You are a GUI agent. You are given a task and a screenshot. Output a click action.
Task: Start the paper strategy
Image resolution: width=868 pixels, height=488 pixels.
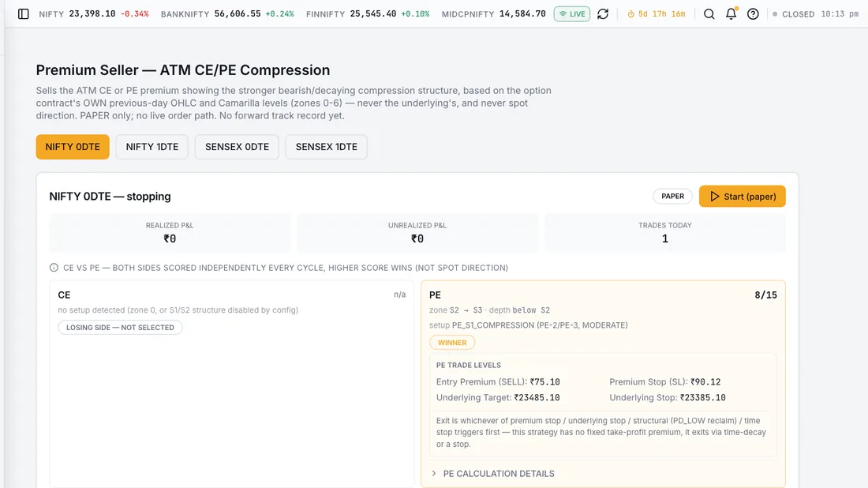[x=742, y=196]
